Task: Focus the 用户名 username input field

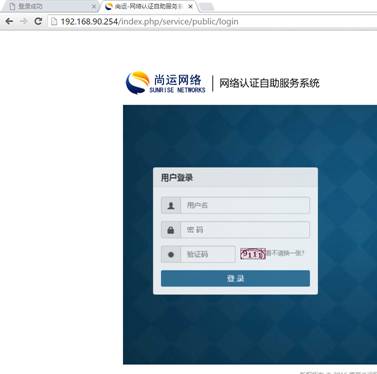Action: point(245,205)
